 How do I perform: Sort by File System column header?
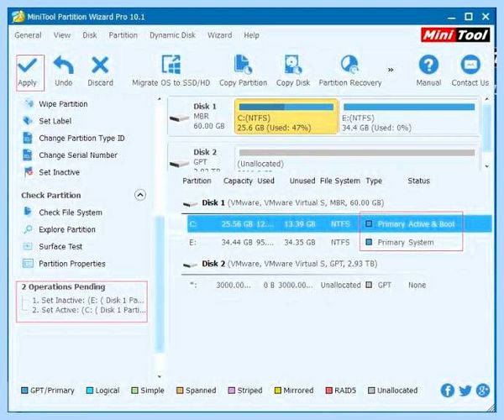340,181
